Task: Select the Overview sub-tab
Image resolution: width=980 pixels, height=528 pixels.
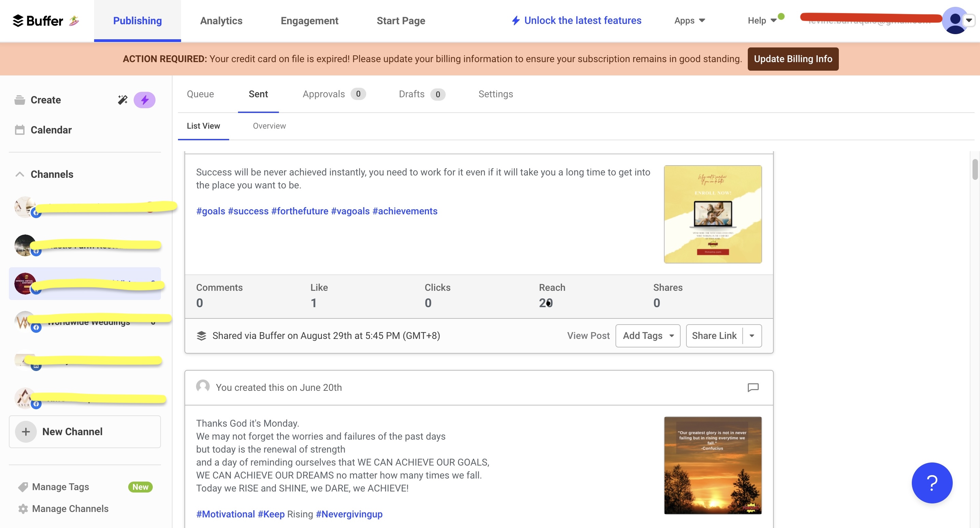Action: coord(269,126)
